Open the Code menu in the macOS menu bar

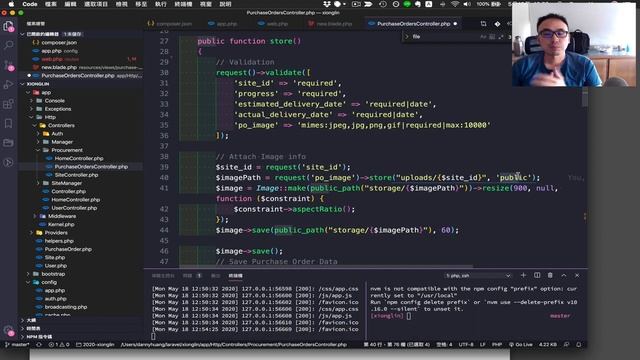[29, 4]
